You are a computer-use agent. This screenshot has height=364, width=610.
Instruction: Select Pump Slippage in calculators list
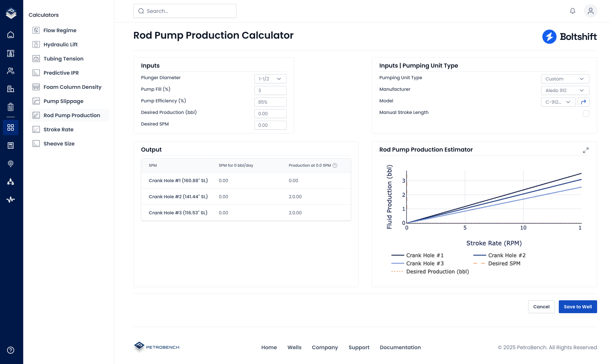[63, 101]
